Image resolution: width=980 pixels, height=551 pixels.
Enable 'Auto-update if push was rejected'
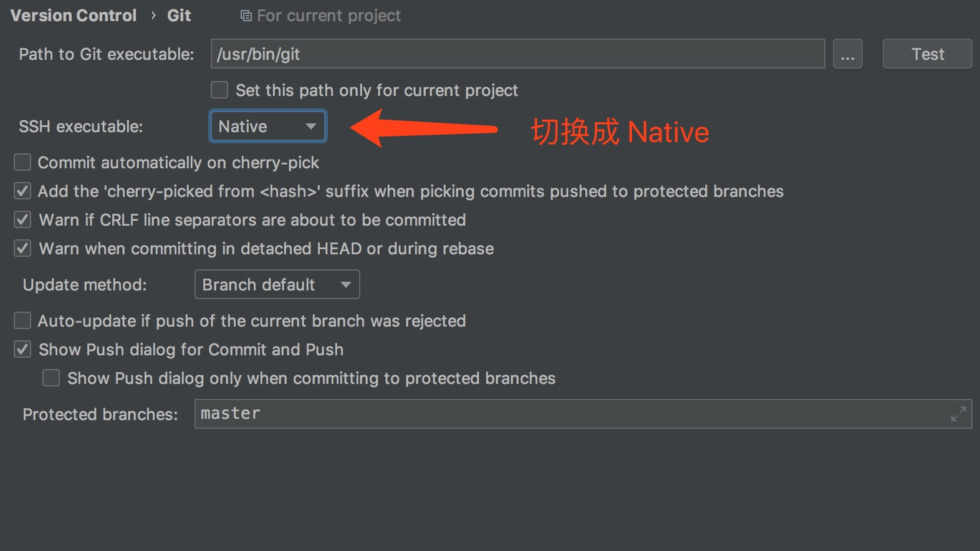22,321
